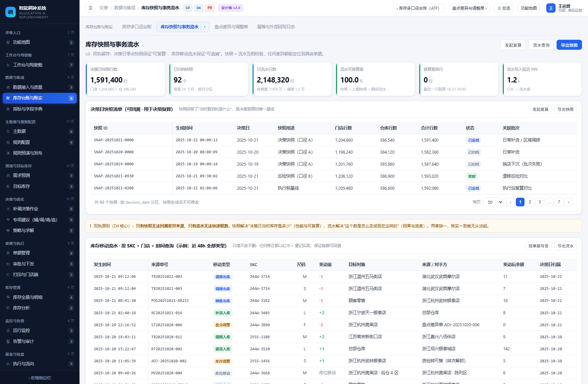Open 工作台与驾驶舱 in the sidebar
The height and width of the screenshot is (384, 588).
40,65
